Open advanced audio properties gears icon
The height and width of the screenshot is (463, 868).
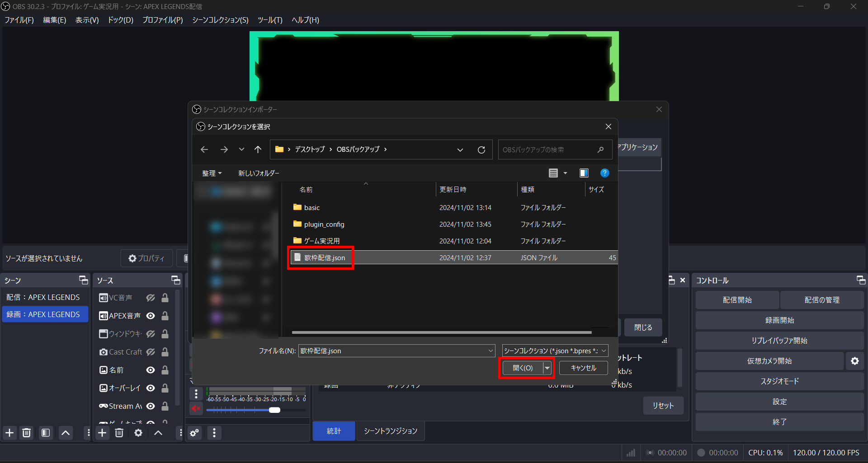(195, 433)
